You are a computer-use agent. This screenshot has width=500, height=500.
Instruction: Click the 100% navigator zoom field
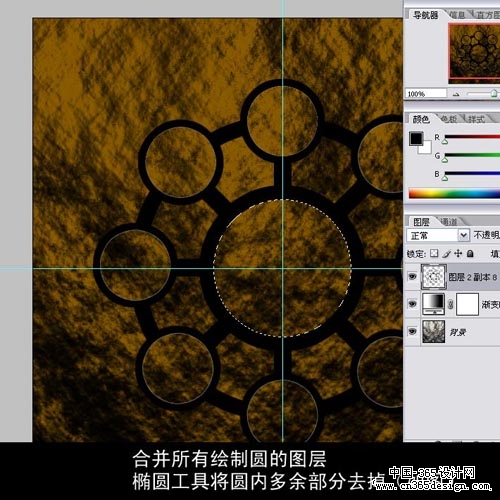[426, 94]
